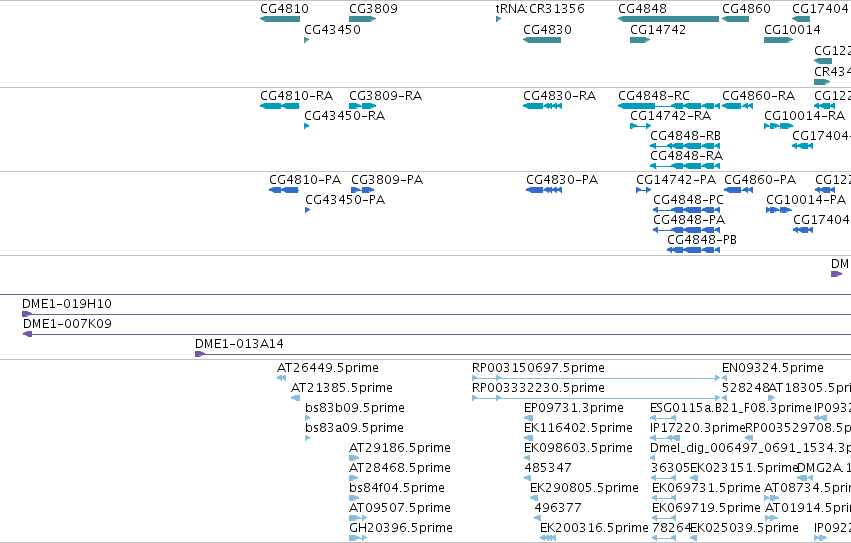The image size is (851, 543).
Task: Click the EK069719.5prime EST label
Action: click(x=706, y=508)
